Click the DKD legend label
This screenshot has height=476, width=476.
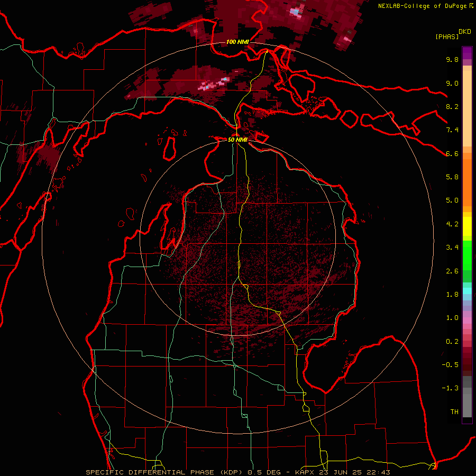tap(465, 32)
